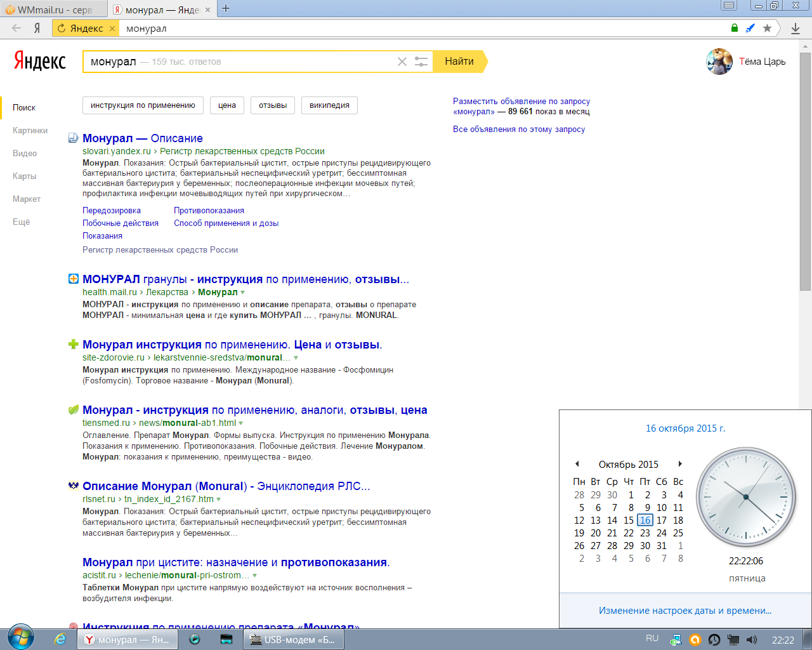Open the Windows Start button

tap(21, 637)
